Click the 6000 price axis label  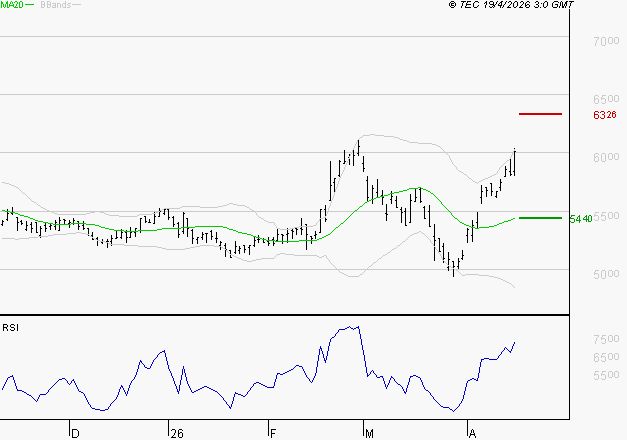(x=606, y=157)
